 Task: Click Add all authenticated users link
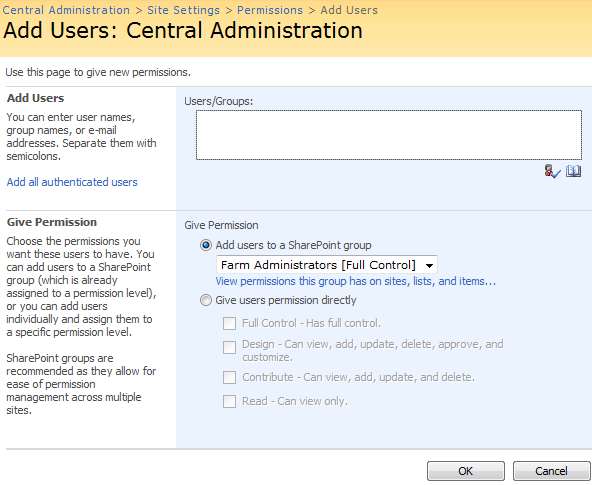click(x=72, y=182)
